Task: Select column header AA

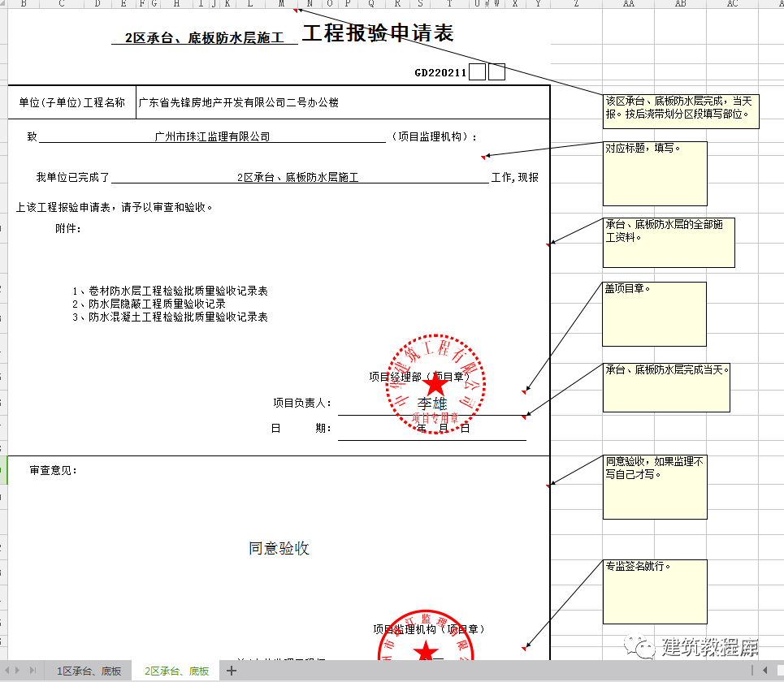Action: [x=629, y=3]
